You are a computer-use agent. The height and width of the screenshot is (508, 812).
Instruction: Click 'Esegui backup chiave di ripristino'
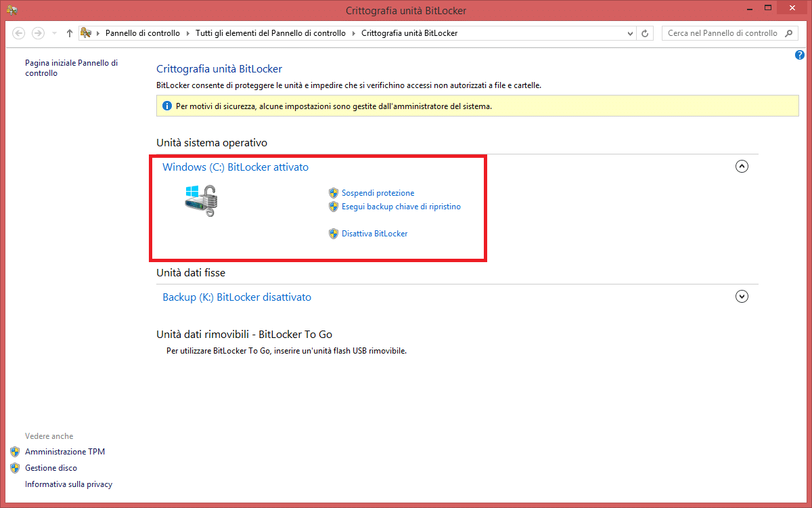pos(401,207)
